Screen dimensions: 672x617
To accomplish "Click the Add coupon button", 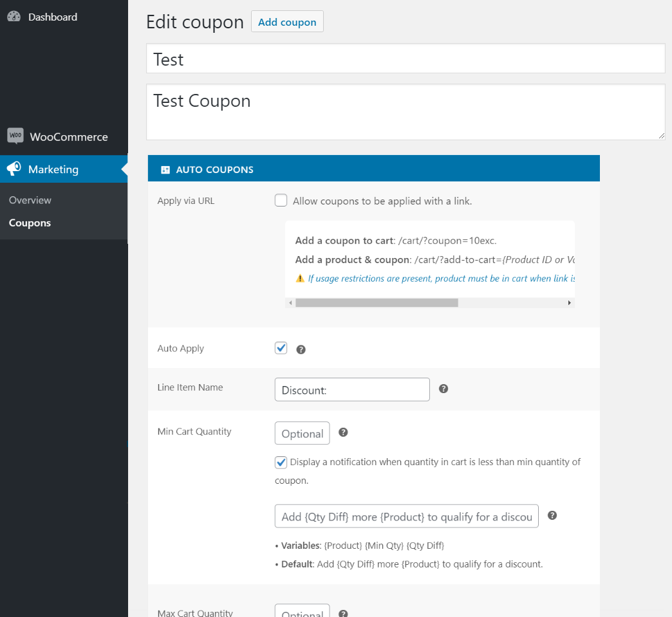I will point(287,22).
